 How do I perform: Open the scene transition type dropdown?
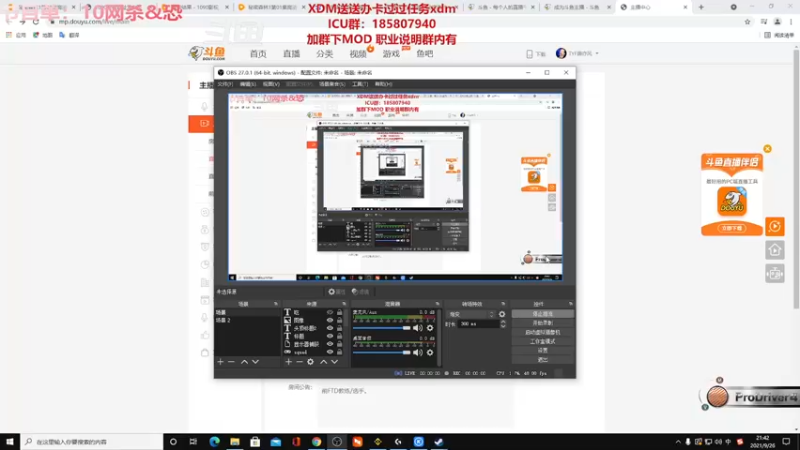pyautogui.click(x=471, y=314)
